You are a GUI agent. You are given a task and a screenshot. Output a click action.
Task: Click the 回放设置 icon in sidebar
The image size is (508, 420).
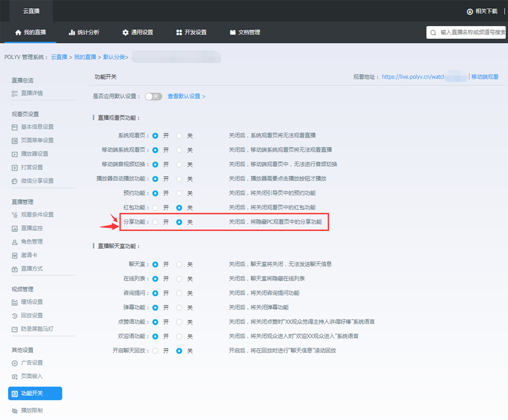click(x=15, y=315)
